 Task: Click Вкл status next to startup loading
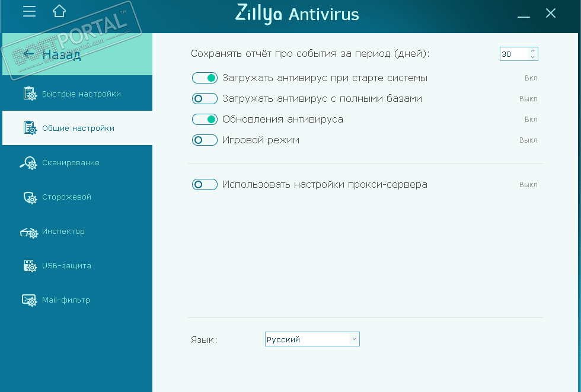point(531,78)
